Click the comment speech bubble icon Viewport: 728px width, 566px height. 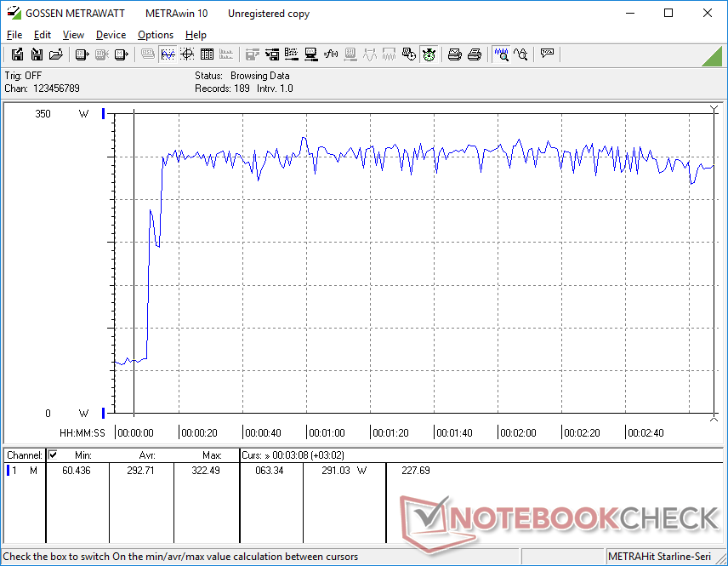pyautogui.click(x=547, y=54)
